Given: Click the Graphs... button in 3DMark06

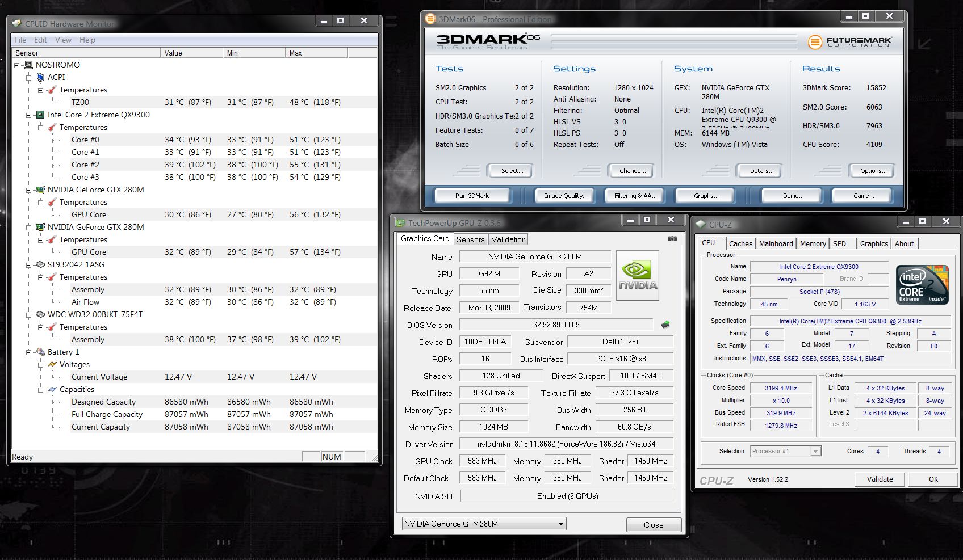Looking at the screenshot, I should point(706,196).
